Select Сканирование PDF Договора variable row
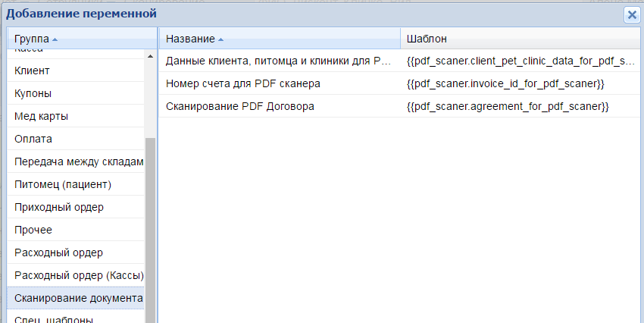 240,106
